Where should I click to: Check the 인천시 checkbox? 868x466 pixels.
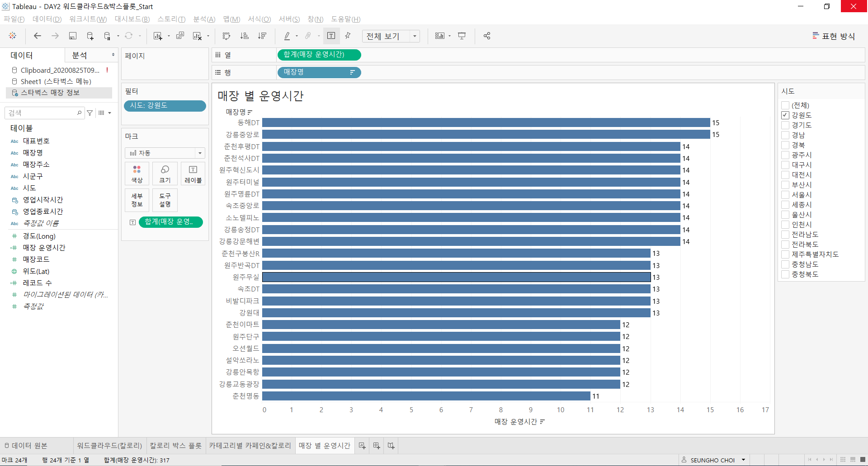[x=785, y=225]
